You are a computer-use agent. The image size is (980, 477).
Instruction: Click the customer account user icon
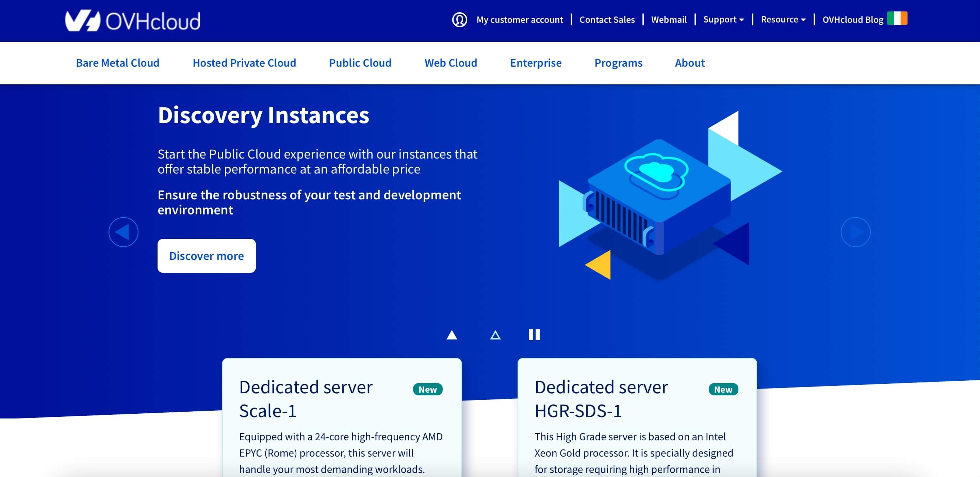[x=460, y=19]
